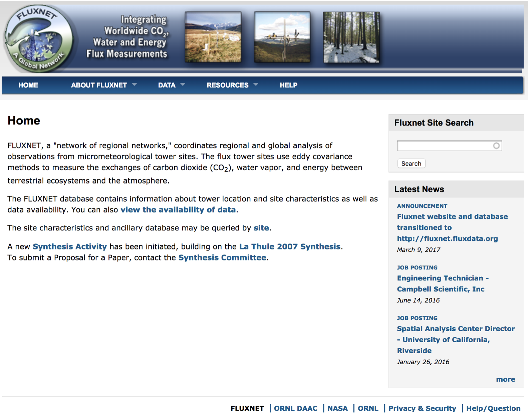Click the 'Latest News' heading

point(419,189)
